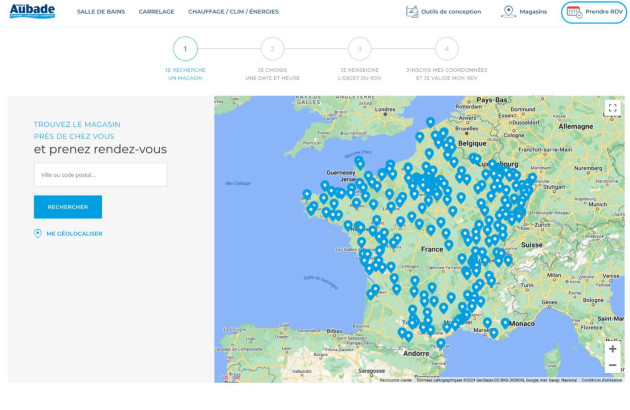Click Me géolocaliser link
The width and height of the screenshot is (630, 410).
pos(68,234)
